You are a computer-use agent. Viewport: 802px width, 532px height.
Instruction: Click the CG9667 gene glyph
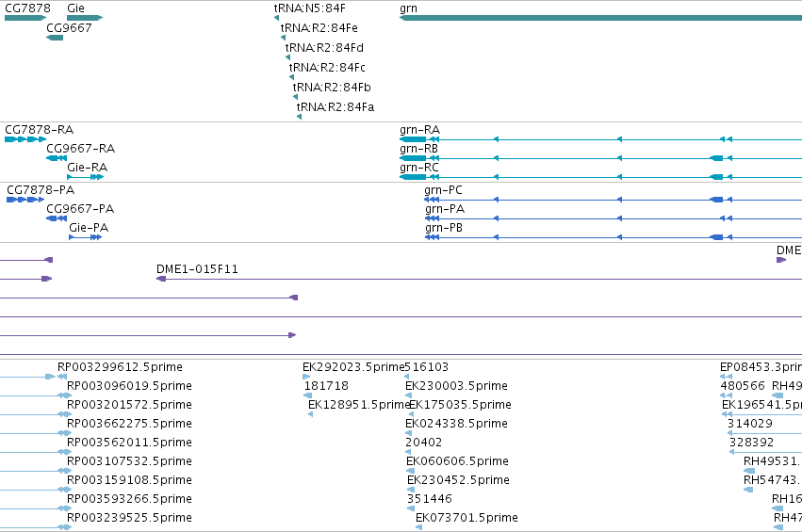click(55, 38)
